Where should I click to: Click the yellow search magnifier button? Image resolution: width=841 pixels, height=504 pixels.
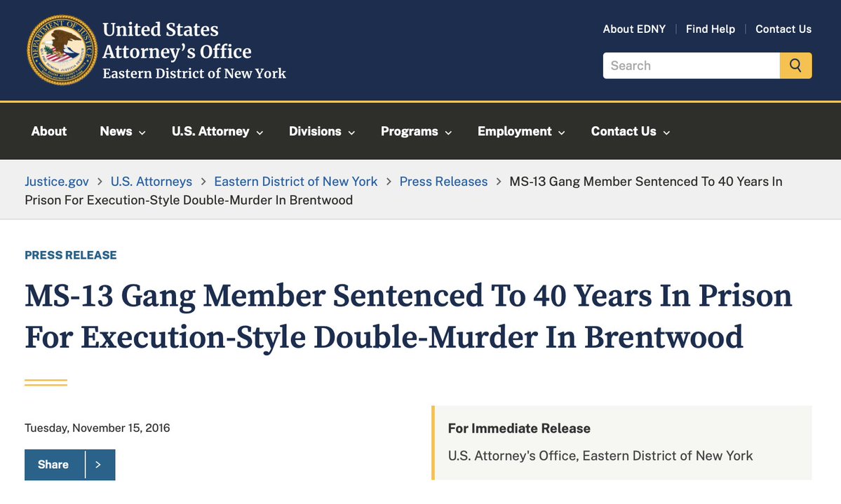[x=795, y=65]
